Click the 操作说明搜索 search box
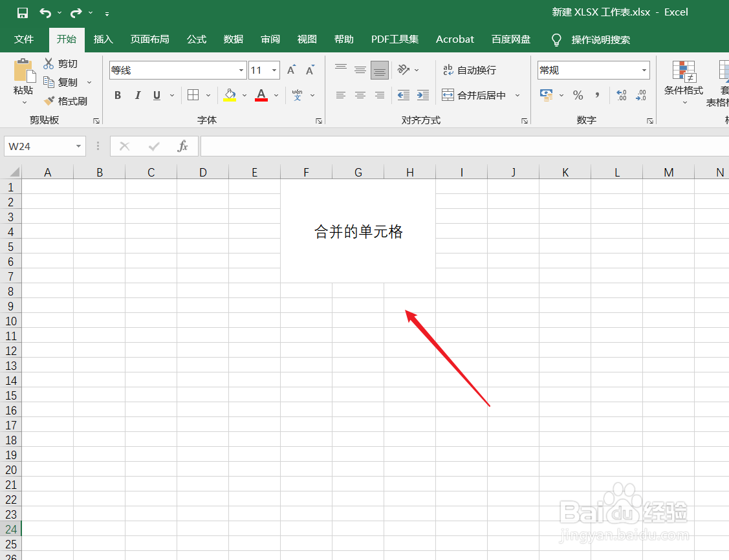 tap(600, 40)
